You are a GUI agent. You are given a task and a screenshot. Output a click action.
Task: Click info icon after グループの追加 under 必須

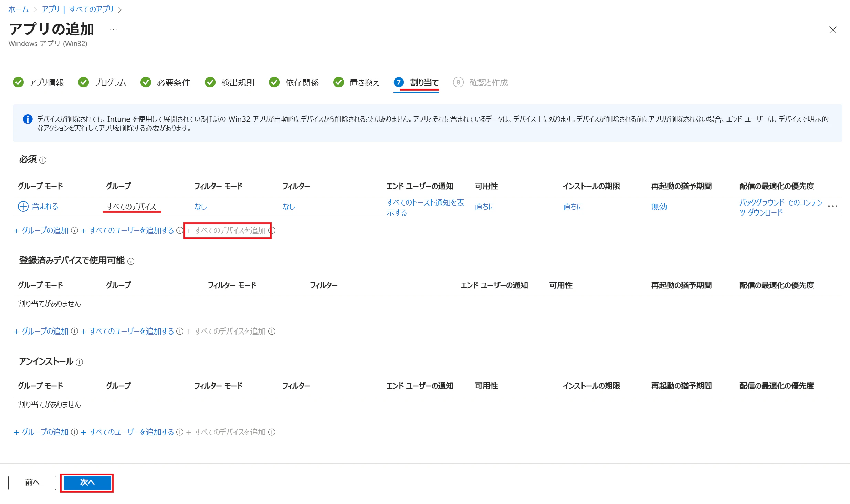(74, 230)
